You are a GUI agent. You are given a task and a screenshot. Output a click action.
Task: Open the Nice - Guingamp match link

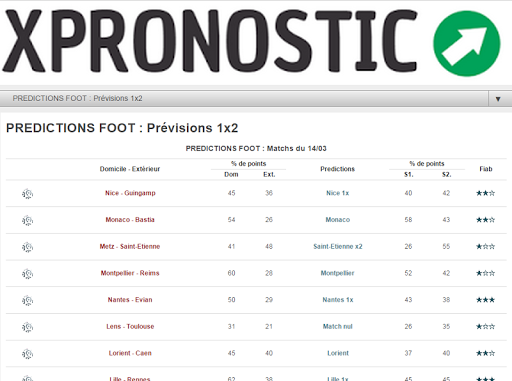pos(130,193)
